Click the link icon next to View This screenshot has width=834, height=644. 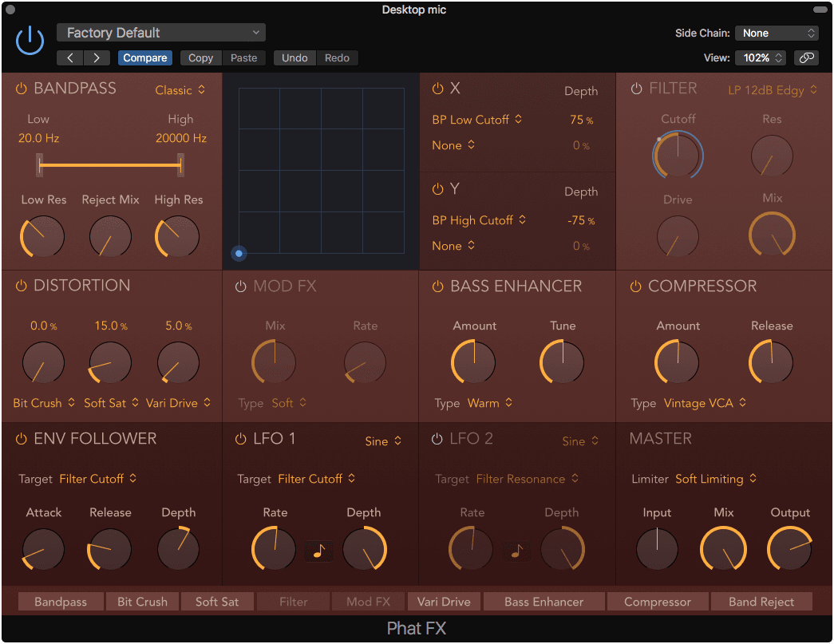point(806,58)
